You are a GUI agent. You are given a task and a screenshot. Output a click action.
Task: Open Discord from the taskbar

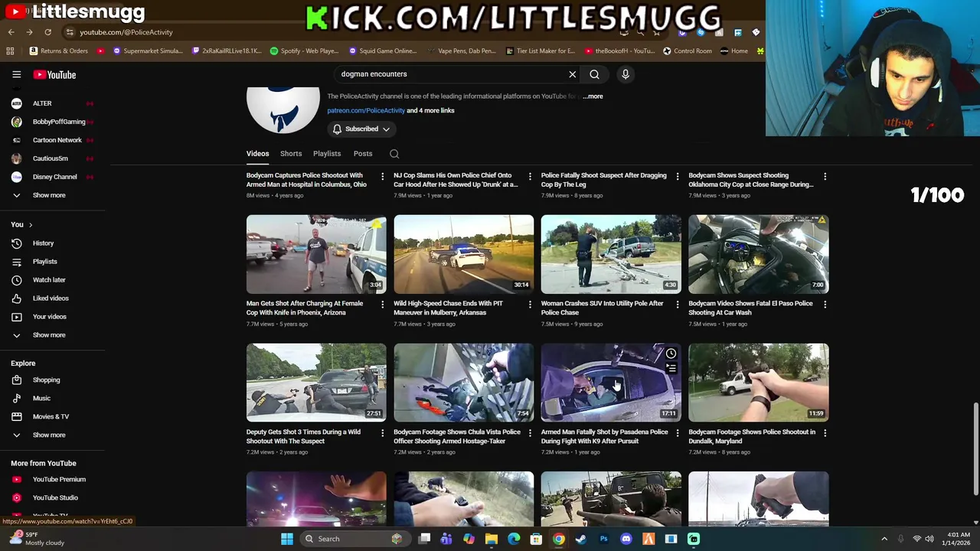pyautogui.click(x=626, y=539)
